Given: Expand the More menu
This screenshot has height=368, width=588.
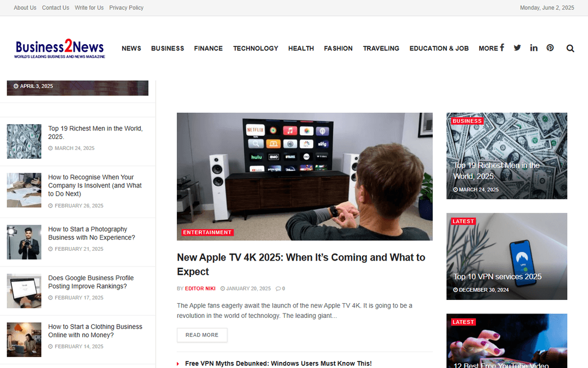Looking at the screenshot, I should tap(488, 49).
